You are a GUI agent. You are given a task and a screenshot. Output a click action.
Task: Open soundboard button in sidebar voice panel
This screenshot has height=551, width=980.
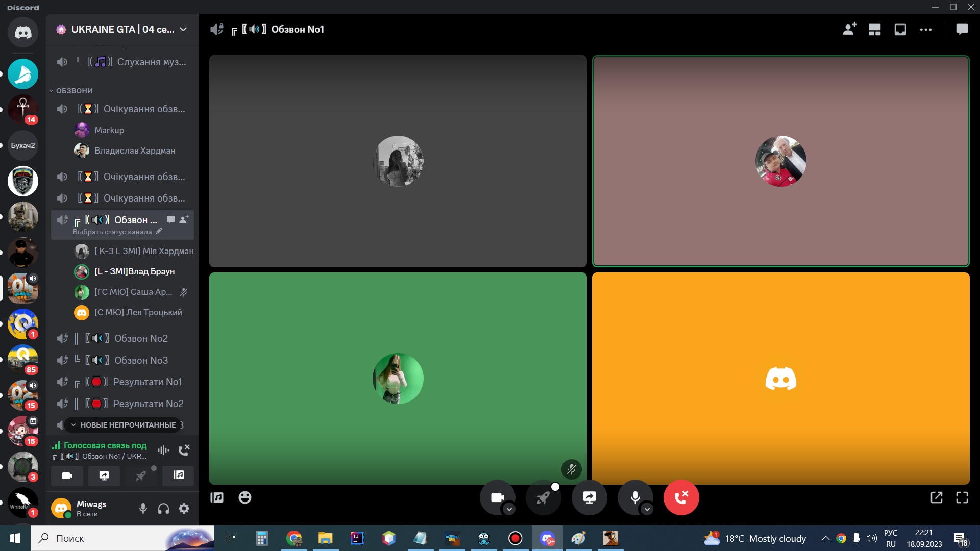tap(178, 475)
